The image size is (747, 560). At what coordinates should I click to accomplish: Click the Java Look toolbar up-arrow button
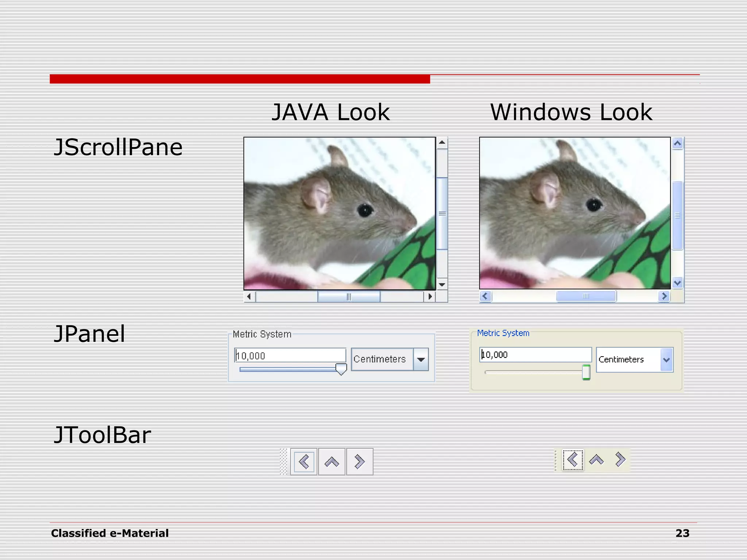tap(332, 462)
